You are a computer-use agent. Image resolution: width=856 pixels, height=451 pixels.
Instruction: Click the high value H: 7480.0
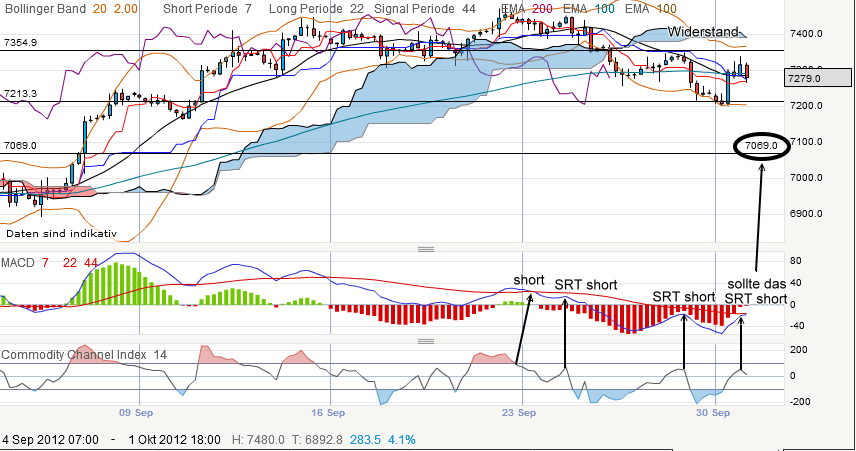(258, 440)
